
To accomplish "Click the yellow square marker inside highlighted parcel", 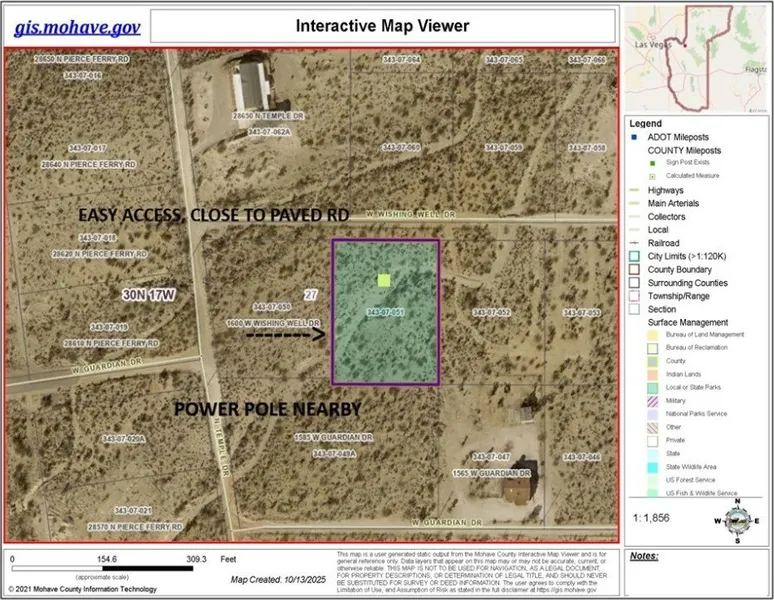I will [384, 281].
